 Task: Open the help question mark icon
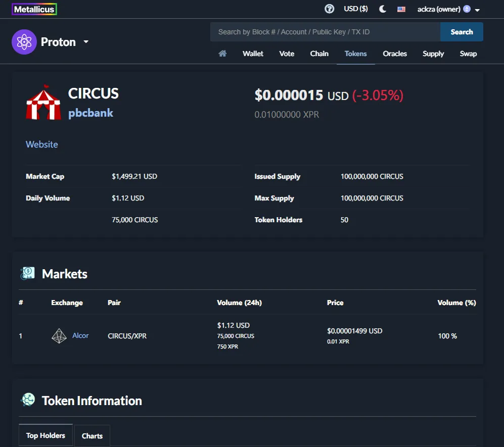coord(329,9)
